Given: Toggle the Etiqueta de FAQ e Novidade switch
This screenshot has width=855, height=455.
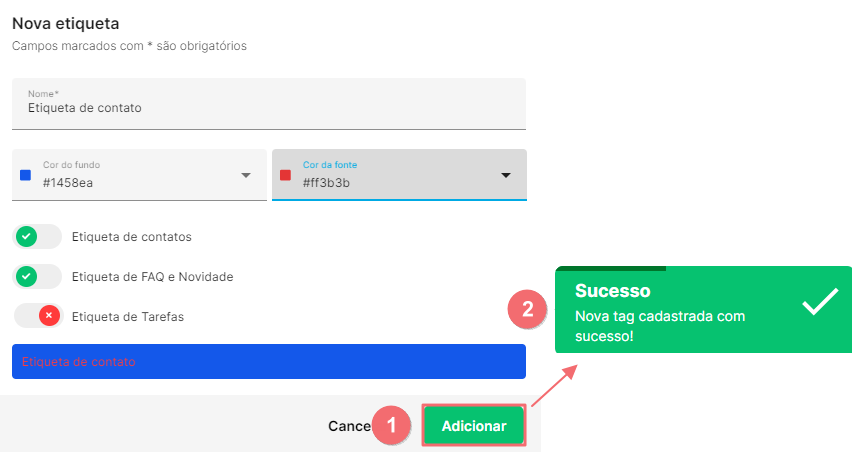Looking at the screenshot, I should [x=38, y=276].
